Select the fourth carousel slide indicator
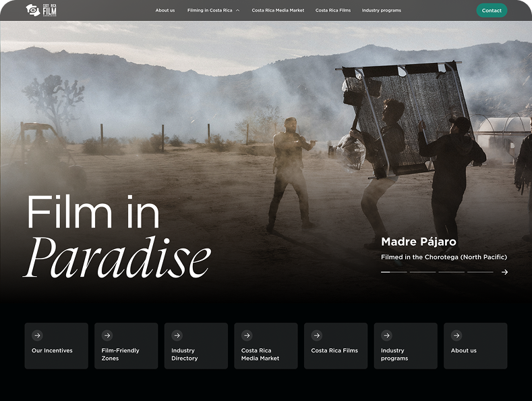The width and height of the screenshot is (532, 401). [480, 272]
